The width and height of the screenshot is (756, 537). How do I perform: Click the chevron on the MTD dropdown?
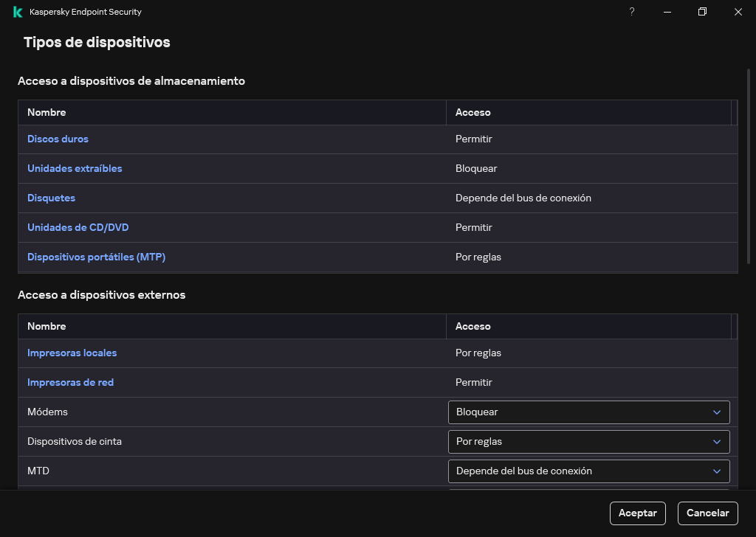[x=716, y=471]
